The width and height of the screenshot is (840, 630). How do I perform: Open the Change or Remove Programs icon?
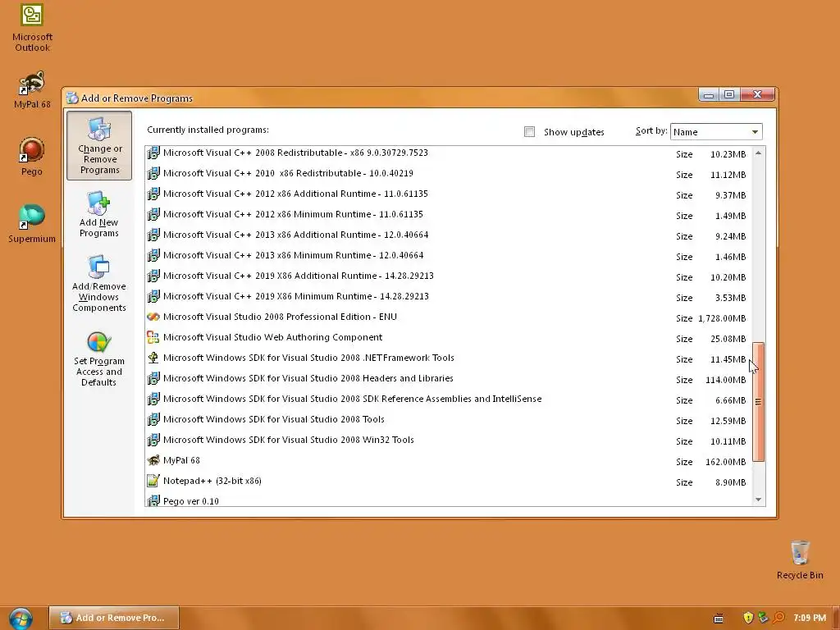click(99, 145)
